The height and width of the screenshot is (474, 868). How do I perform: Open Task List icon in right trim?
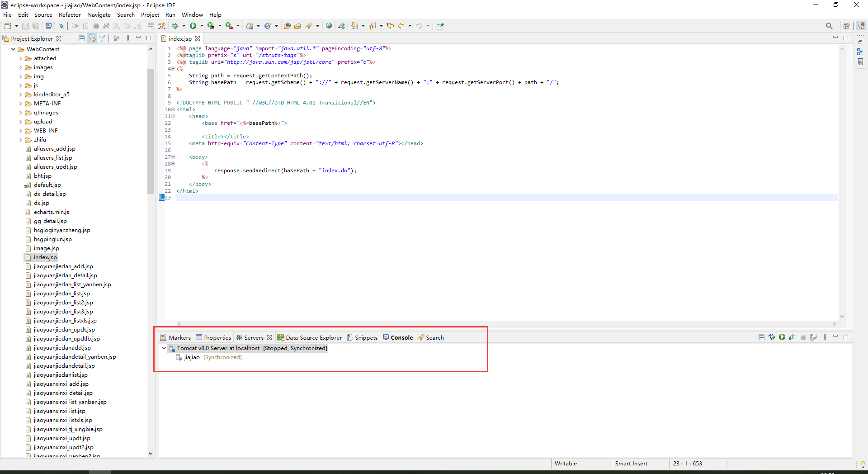pyautogui.click(x=860, y=62)
